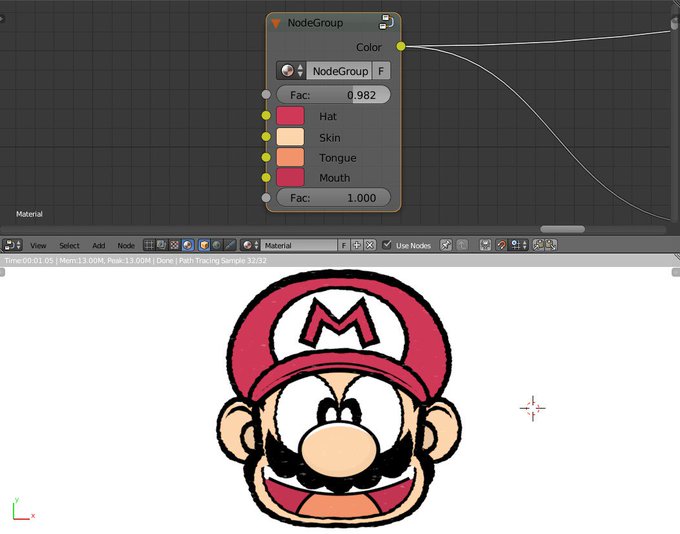This screenshot has width=680, height=534.
Task: Edit the Material name field in header
Action: [x=299, y=245]
